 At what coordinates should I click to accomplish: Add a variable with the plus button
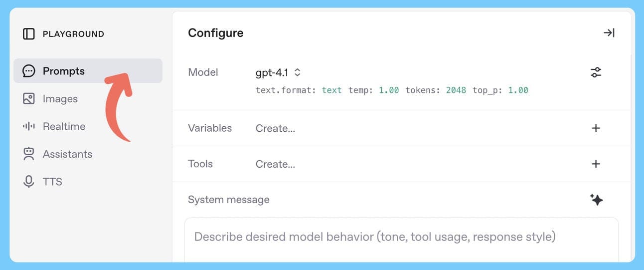tap(596, 128)
